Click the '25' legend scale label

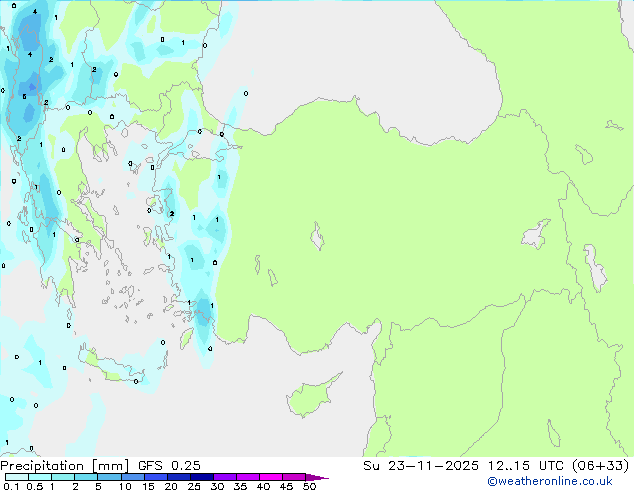click(194, 486)
